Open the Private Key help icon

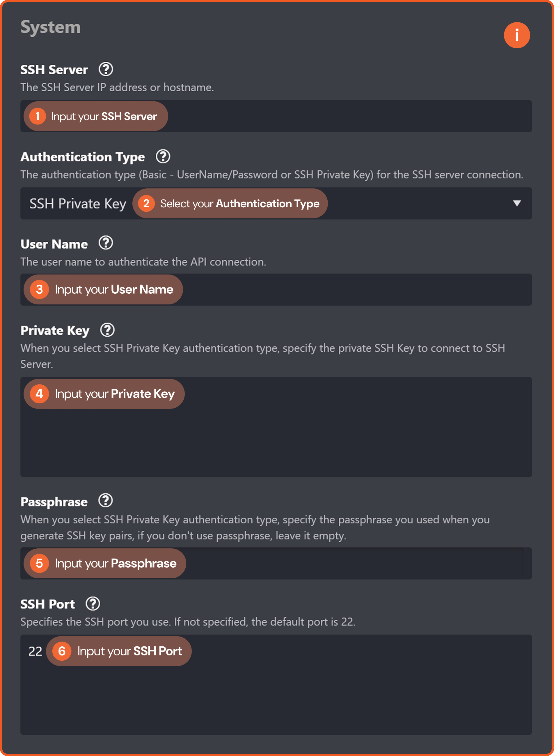click(107, 330)
